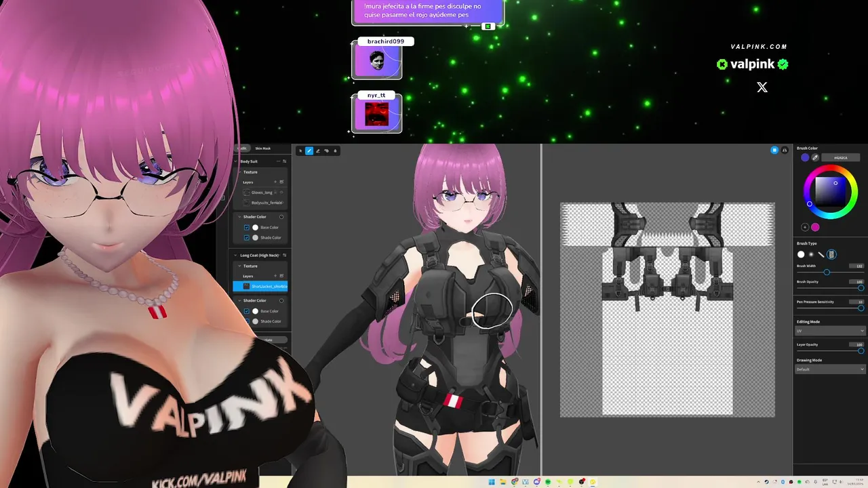Open File Explorer from taskbar
868x488 pixels.
pyautogui.click(x=503, y=482)
